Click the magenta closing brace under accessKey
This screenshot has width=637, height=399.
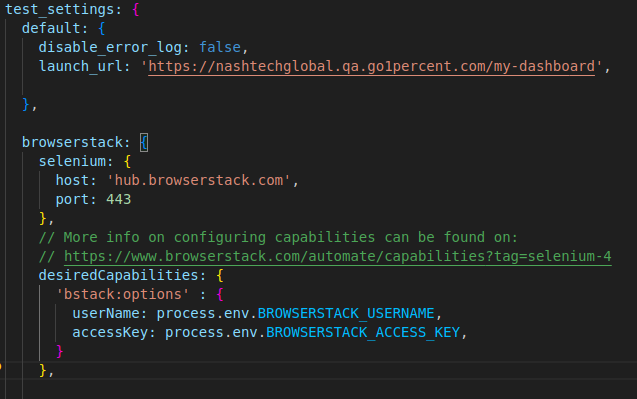click(x=60, y=351)
